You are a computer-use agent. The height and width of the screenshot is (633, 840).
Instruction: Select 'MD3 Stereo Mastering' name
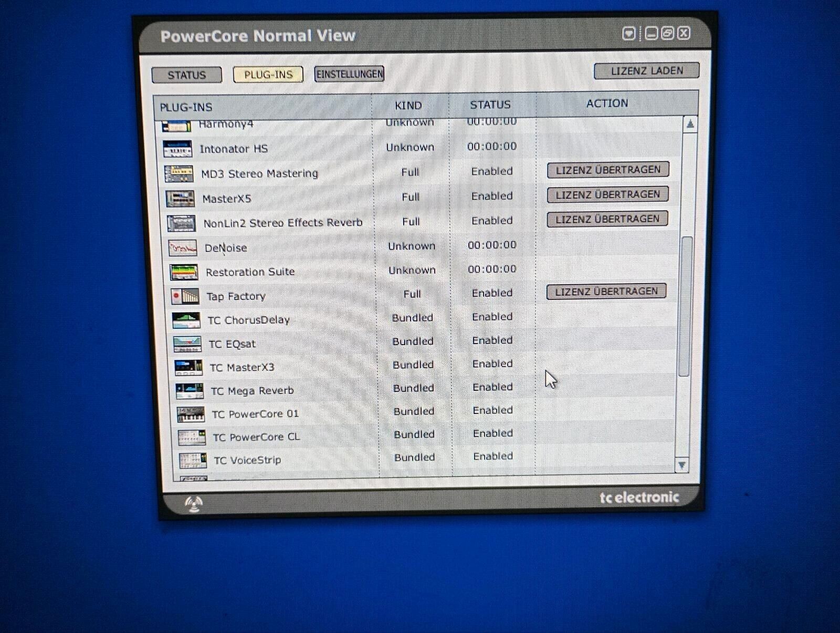(x=259, y=173)
